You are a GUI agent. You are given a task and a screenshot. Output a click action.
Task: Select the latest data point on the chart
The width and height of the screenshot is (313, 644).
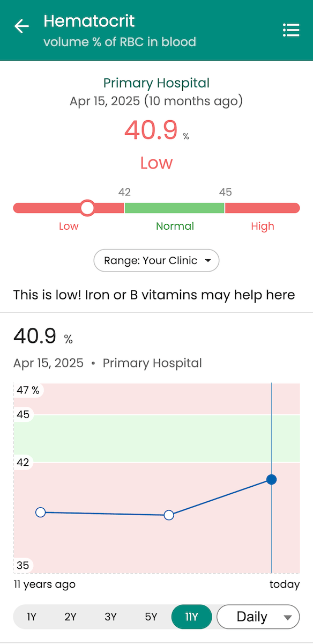pyautogui.click(x=271, y=479)
